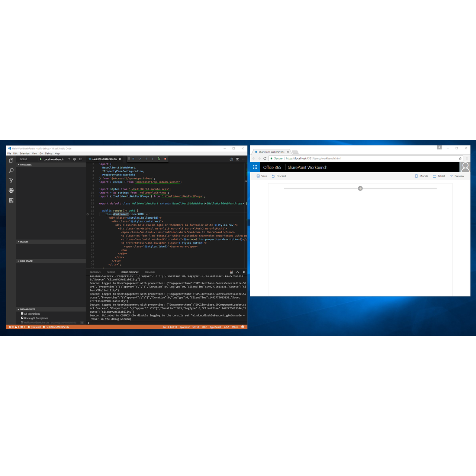Collapse the Call Stack section
The height and width of the screenshot is (476, 476).
click(51, 261)
